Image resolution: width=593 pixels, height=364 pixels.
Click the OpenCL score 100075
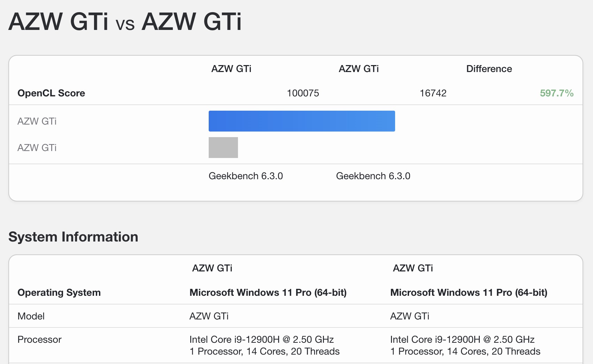coord(303,93)
